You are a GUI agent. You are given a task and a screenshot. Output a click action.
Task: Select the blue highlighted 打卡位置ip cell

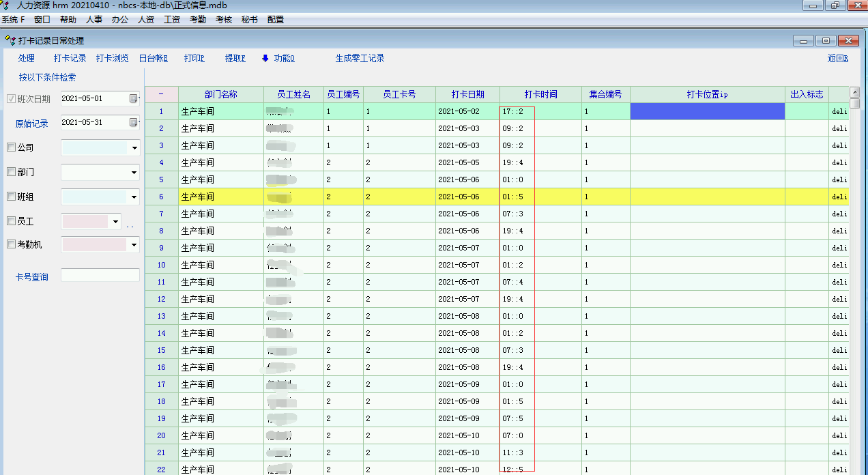click(707, 111)
